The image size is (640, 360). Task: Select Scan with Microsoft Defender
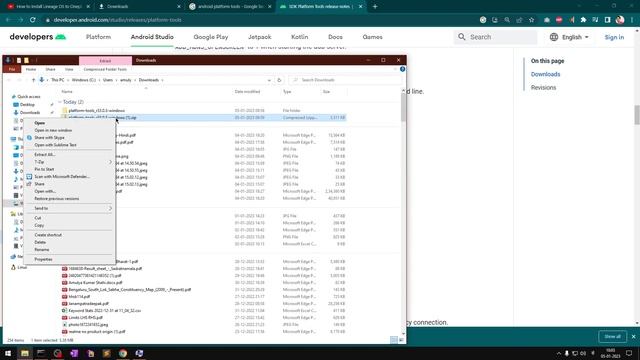62,176
